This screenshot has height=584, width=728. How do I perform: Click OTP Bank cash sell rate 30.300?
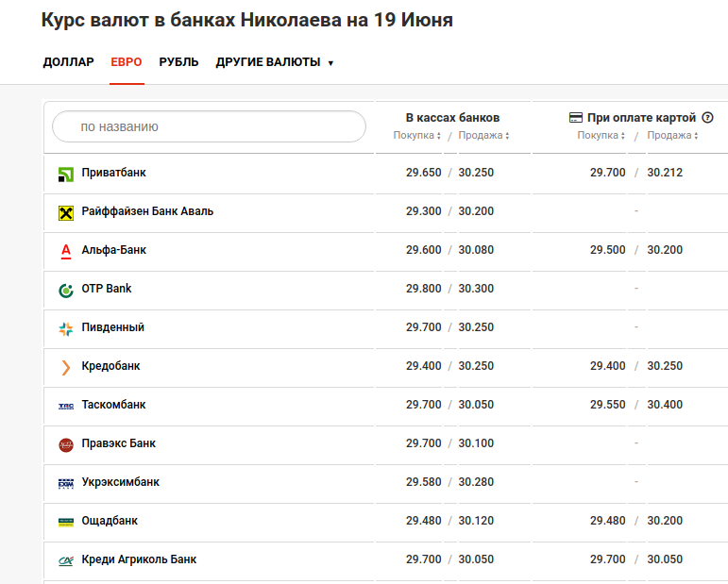[x=476, y=288]
